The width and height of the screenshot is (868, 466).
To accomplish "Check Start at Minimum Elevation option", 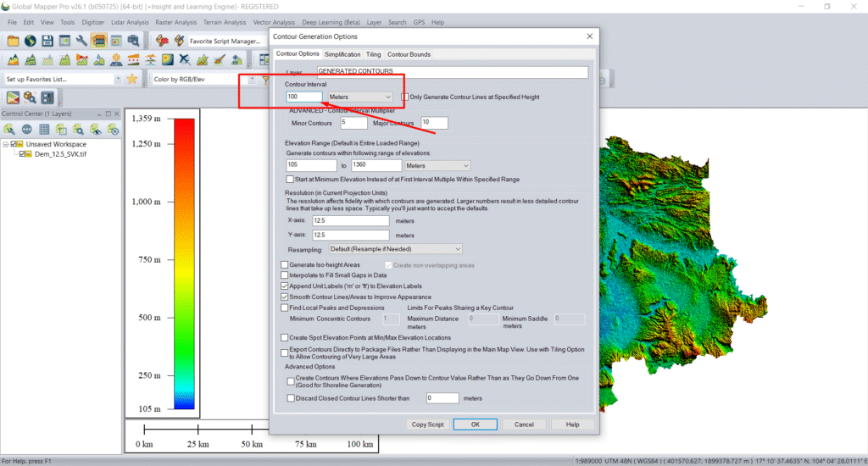I will tap(290, 180).
